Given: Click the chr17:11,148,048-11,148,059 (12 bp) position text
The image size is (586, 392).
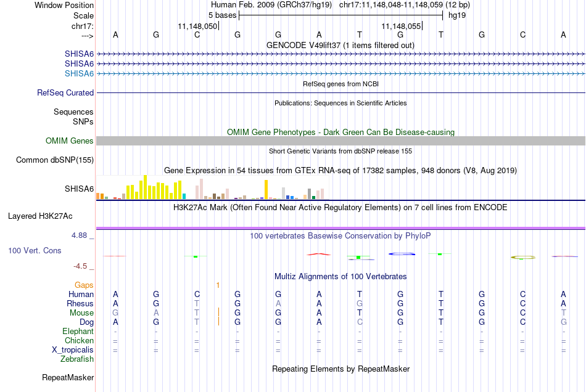Looking at the screenshot, I should pos(405,5).
